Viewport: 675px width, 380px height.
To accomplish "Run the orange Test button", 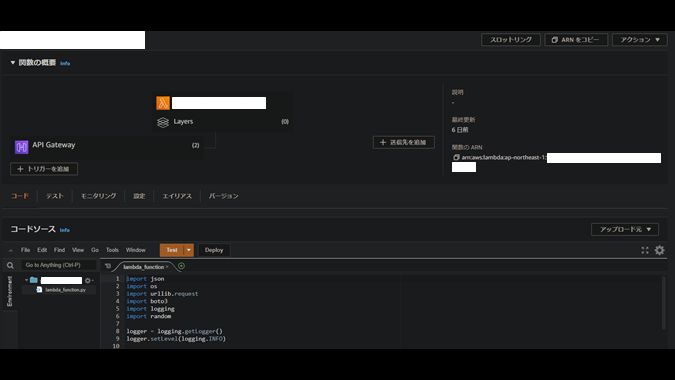I will coord(172,250).
